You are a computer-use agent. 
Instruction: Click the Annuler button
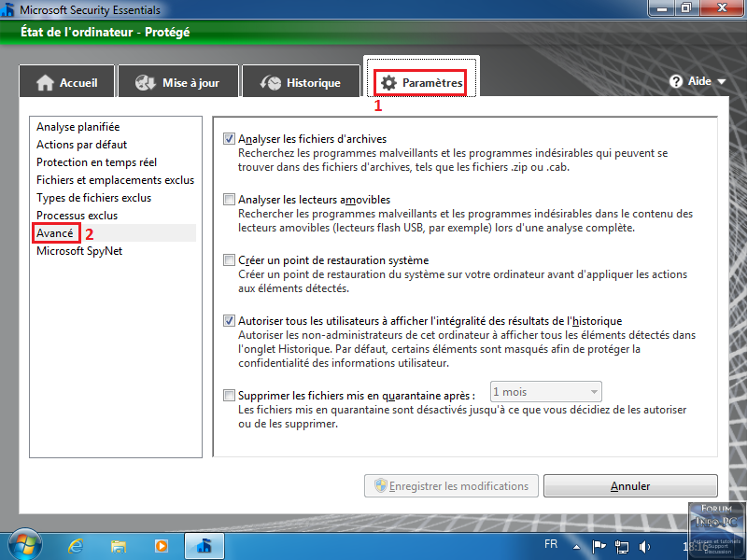(x=630, y=485)
